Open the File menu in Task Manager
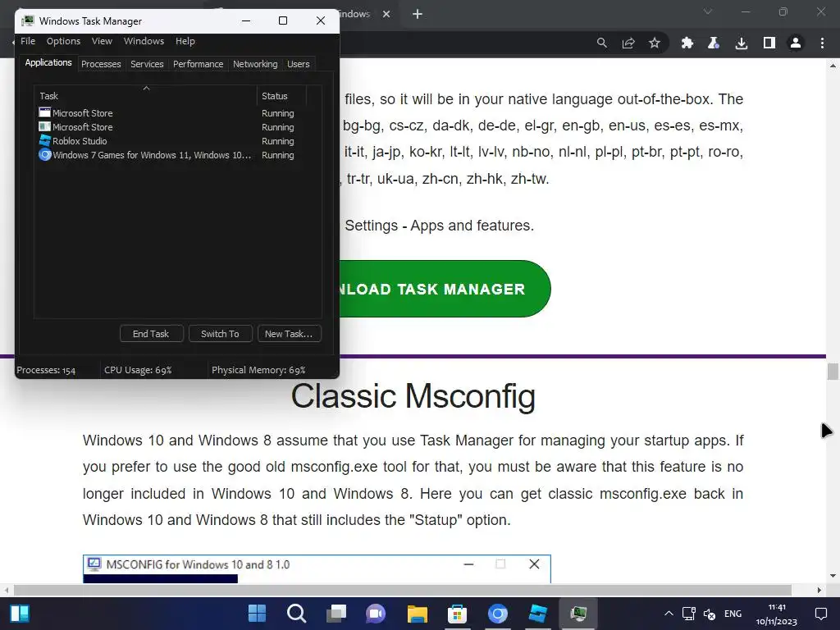This screenshot has height=630, width=840. (x=28, y=41)
